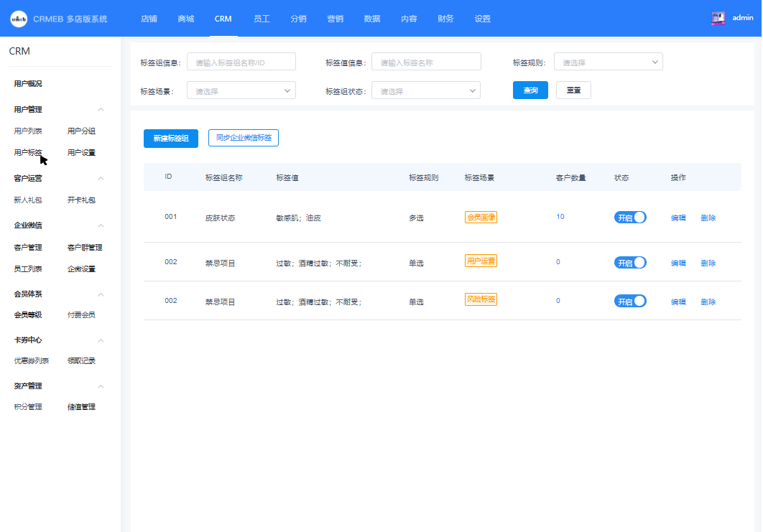The image size is (763, 532).
Task: Collapse the 企业微信 section chevron
Action: coord(101,225)
